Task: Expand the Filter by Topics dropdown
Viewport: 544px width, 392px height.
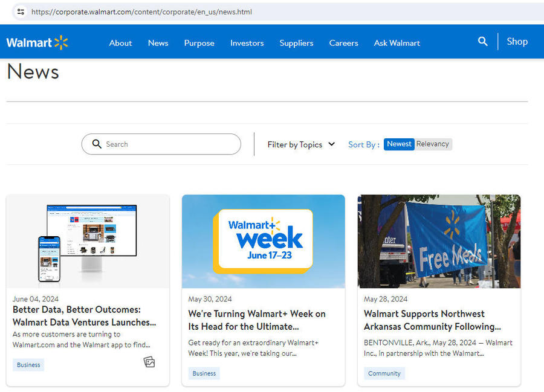Action: tap(301, 144)
